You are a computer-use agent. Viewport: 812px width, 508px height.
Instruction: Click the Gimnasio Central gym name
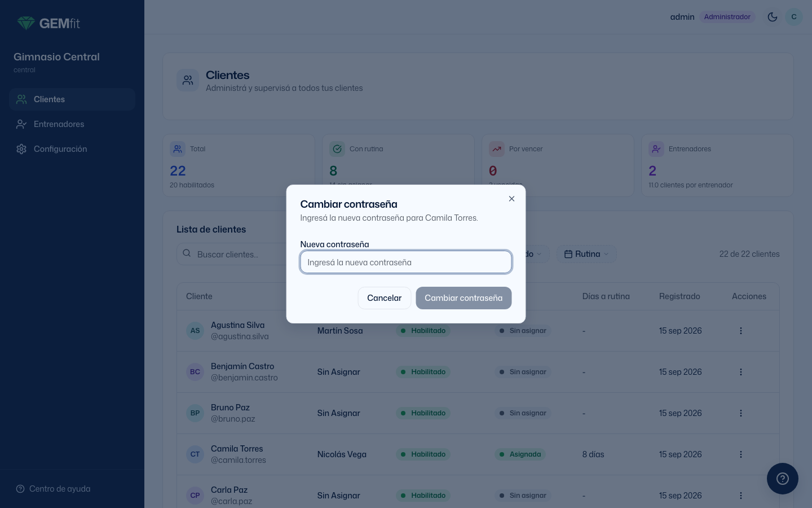[x=56, y=57]
